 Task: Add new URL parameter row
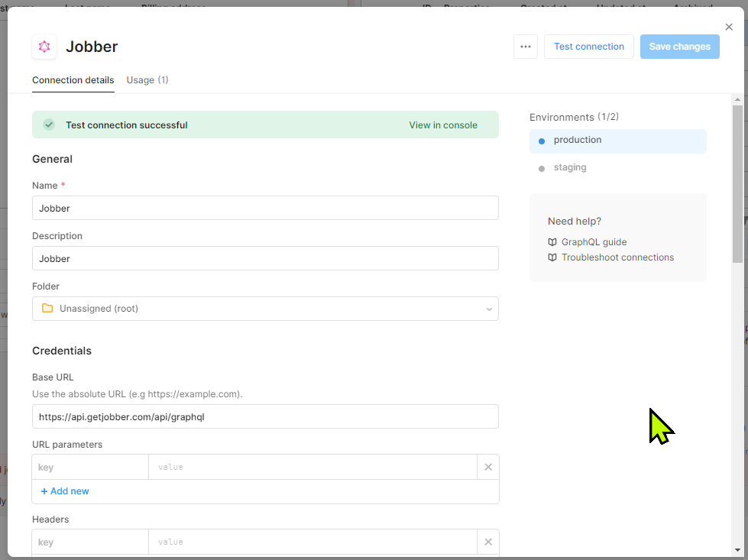tap(65, 491)
